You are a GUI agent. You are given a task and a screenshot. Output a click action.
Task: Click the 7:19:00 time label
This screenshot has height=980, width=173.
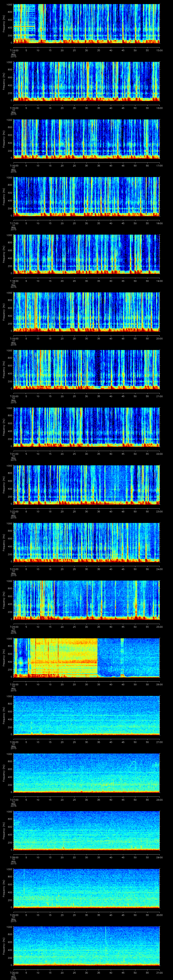pos(14,339)
